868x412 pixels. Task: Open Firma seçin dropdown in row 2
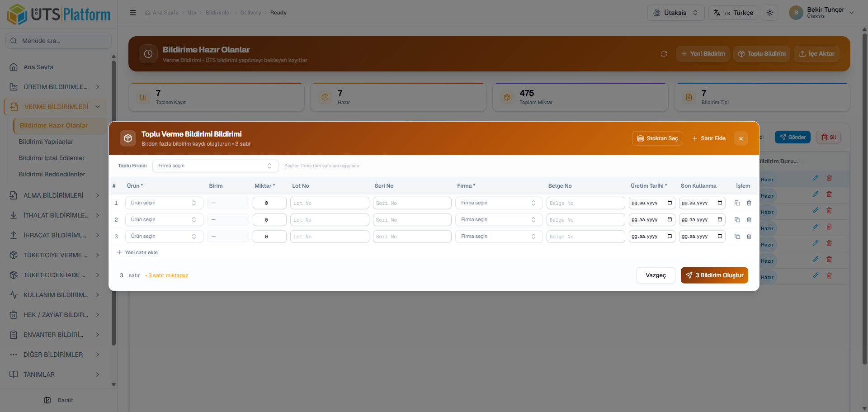498,220
